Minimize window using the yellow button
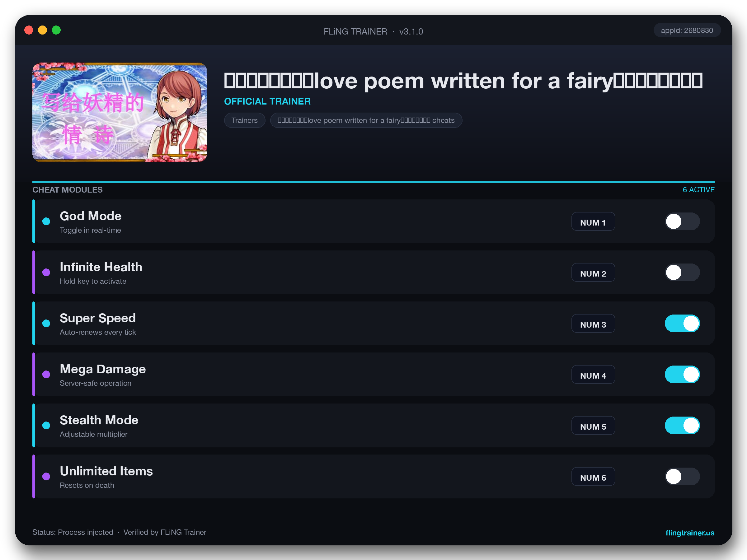The height and width of the screenshot is (560, 747). tap(43, 30)
